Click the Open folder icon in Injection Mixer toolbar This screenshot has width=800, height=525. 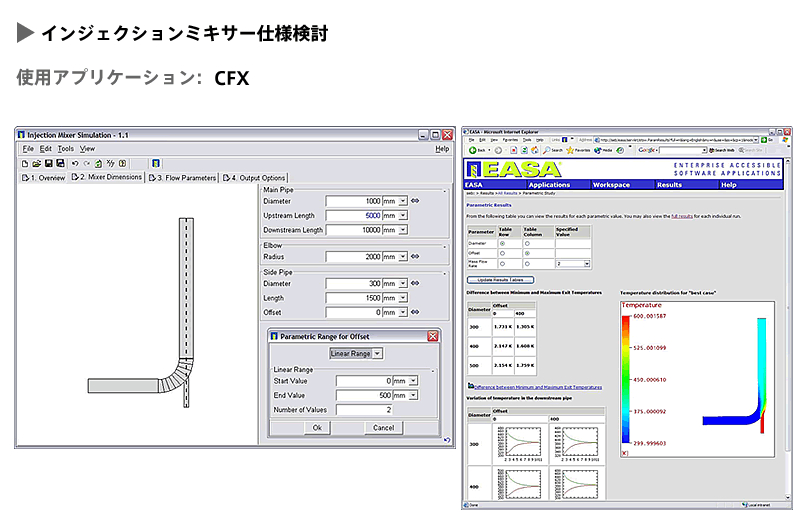36,164
